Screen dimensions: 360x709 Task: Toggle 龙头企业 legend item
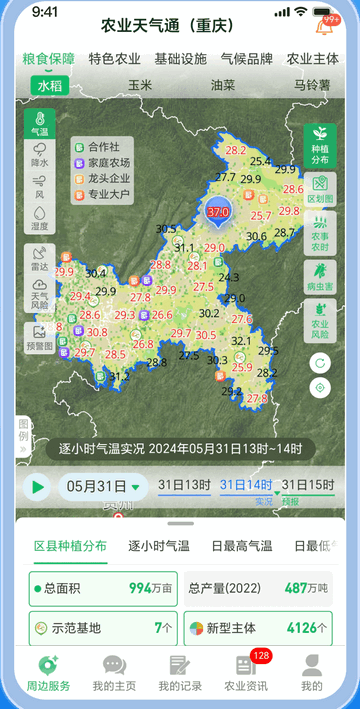[x=103, y=179]
